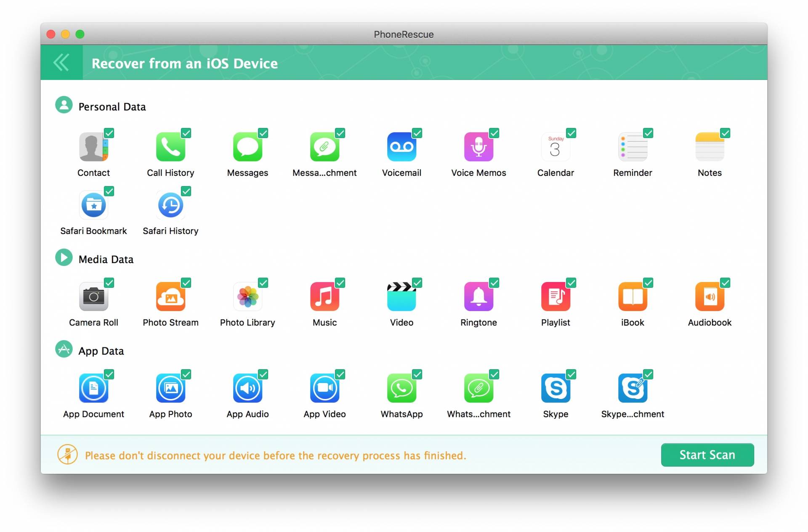Toggle the Camera Roll checkbox
808x532 pixels.
[x=109, y=283]
